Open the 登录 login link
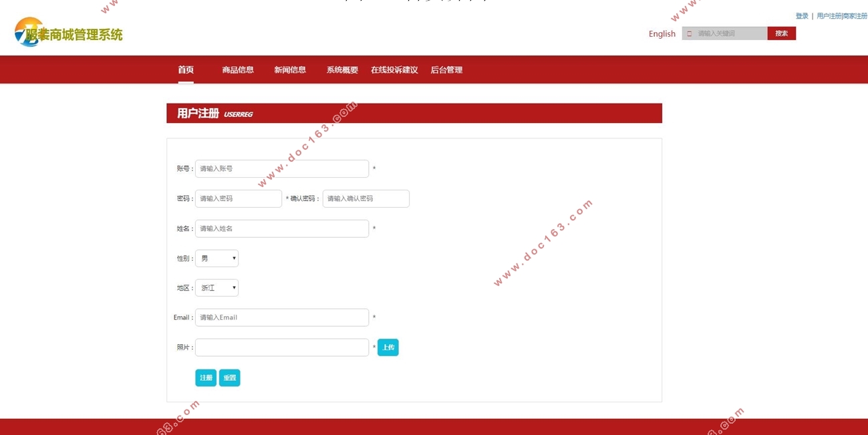The image size is (868, 435). (801, 15)
